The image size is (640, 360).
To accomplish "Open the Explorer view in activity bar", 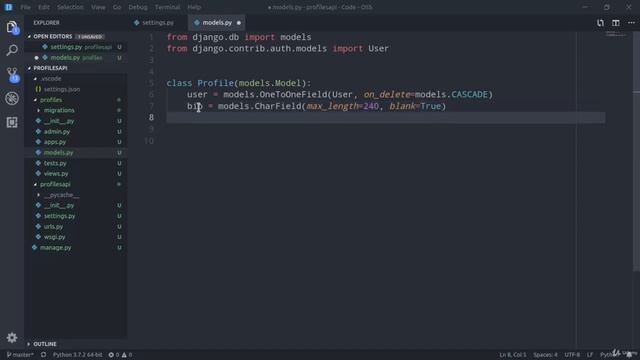I will [x=12, y=27].
